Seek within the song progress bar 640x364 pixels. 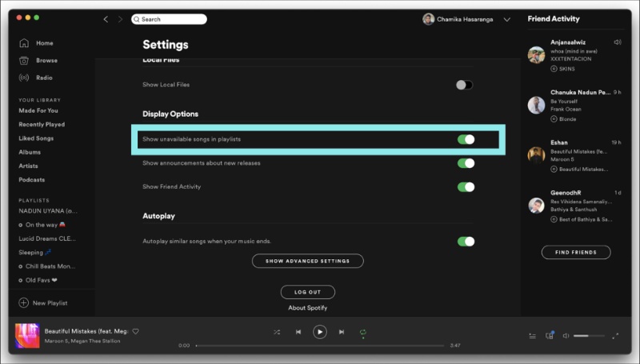(320, 346)
